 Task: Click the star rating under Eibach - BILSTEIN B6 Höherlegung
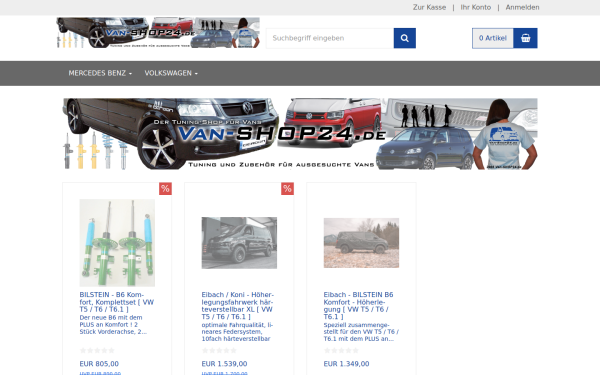(x=341, y=351)
